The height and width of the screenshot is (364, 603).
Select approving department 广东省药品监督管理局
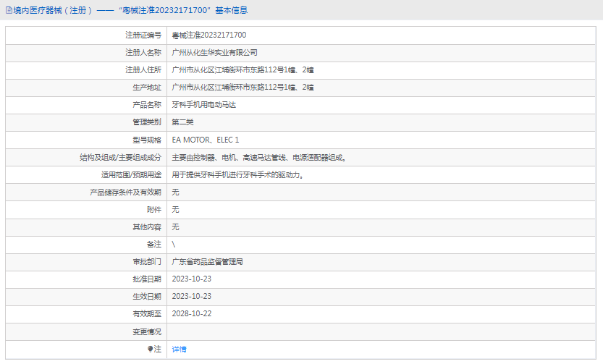207,261
